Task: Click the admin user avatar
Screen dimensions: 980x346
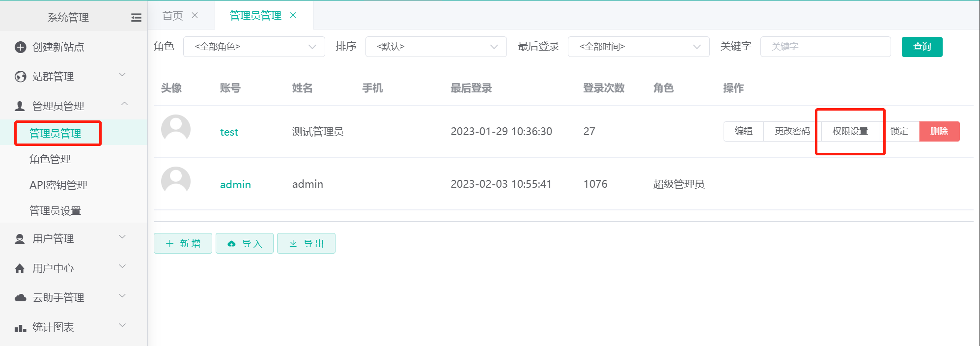Action: pos(176,181)
